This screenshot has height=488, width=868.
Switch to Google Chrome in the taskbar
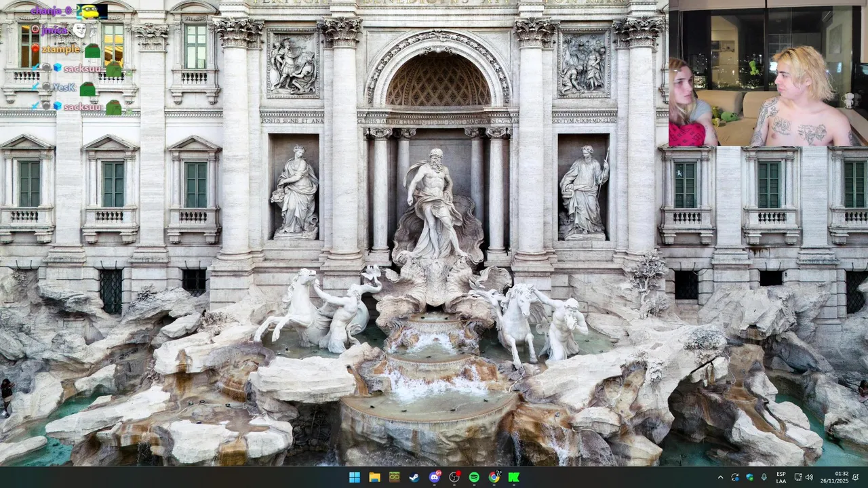tap(494, 477)
